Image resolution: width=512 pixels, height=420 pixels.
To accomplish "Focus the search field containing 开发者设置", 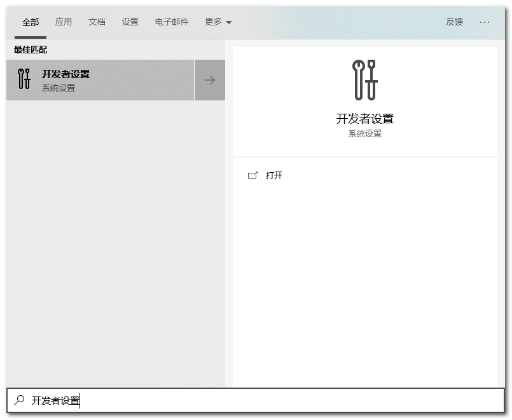I will (x=254, y=400).
